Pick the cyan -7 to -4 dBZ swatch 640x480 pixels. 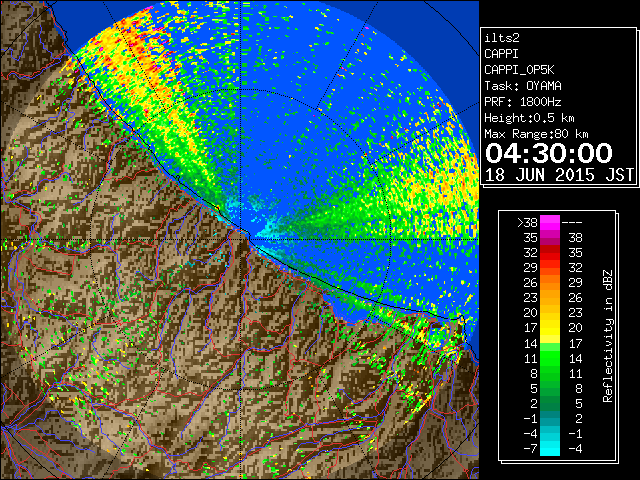[550, 448]
